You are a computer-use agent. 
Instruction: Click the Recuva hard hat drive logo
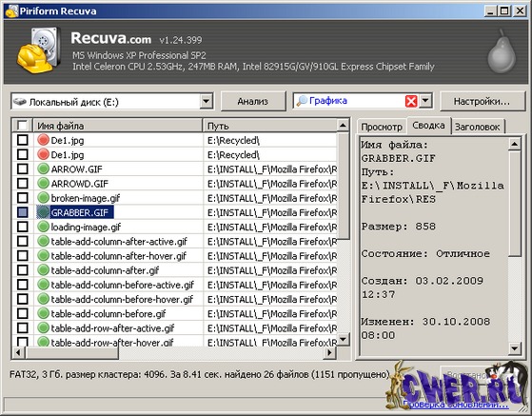(x=39, y=50)
